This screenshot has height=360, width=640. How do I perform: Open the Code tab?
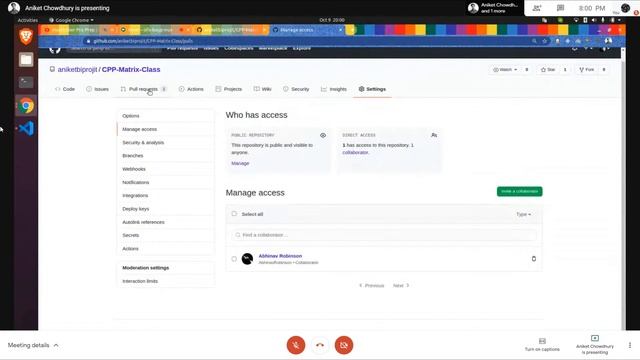(65, 89)
